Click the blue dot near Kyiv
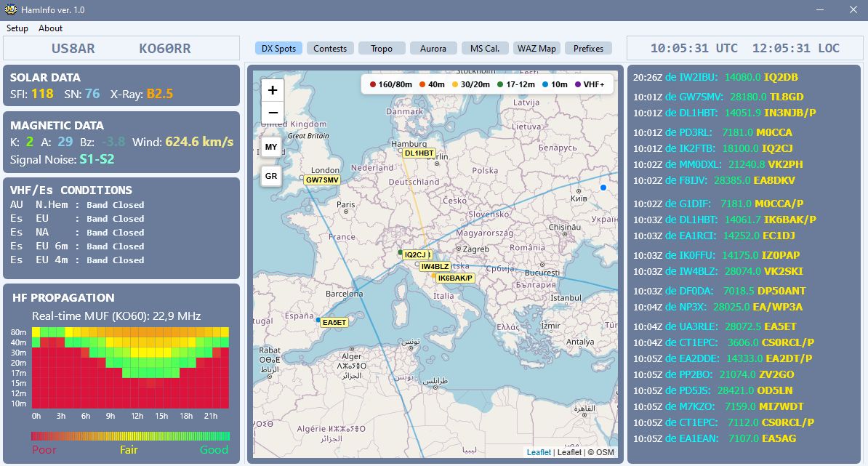 (603, 188)
